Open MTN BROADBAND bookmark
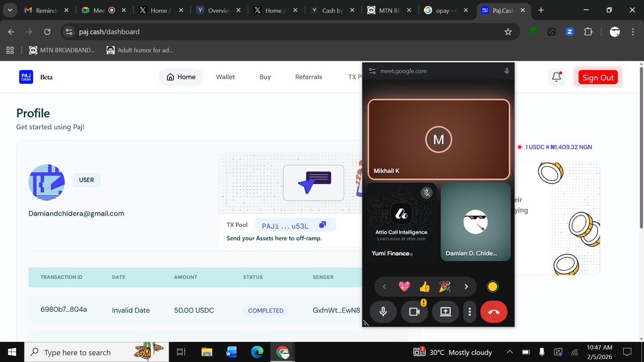Viewport: 644px width, 362px height. click(62, 50)
